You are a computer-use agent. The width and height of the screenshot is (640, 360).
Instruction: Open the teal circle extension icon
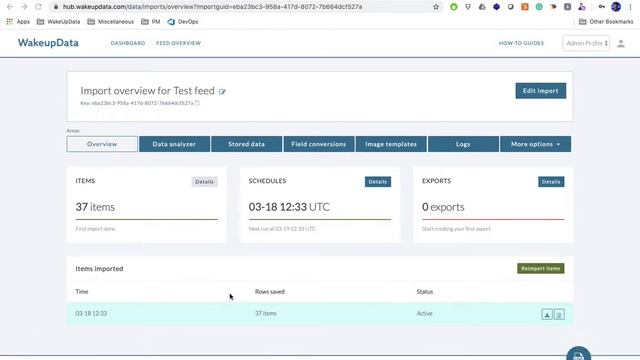pyautogui.click(x=539, y=7)
